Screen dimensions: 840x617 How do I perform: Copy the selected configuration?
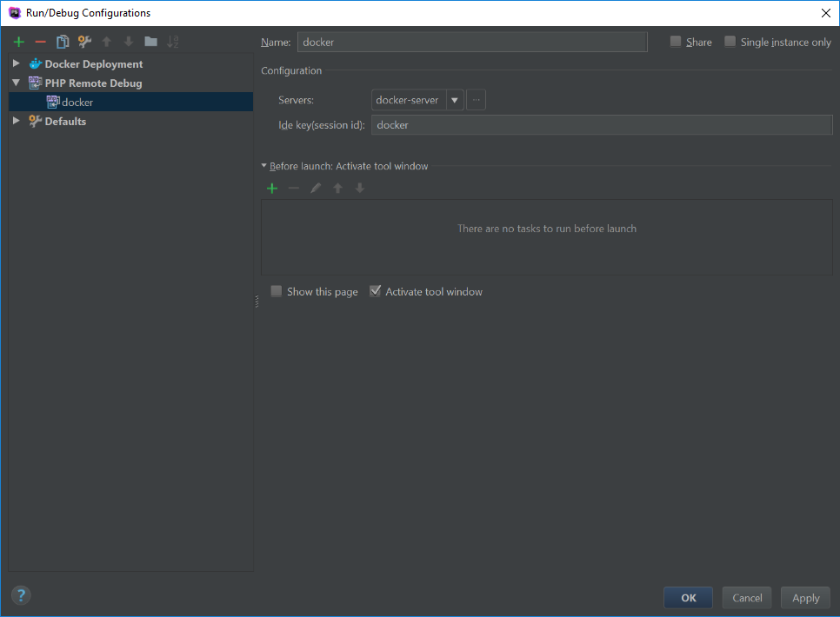(x=62, y=41)
